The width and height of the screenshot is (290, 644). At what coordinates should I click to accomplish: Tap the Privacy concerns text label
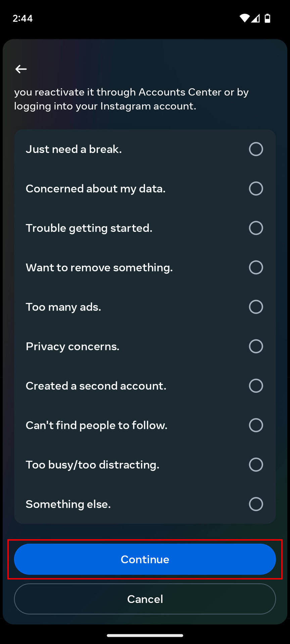click(72, 346)
